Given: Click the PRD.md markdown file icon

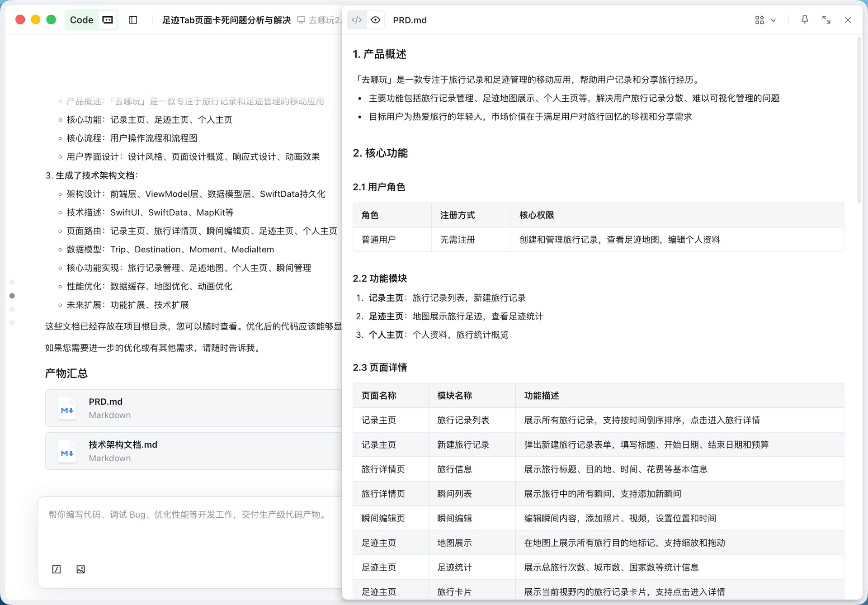Looking at the screenshot, I should pos(67,408).
